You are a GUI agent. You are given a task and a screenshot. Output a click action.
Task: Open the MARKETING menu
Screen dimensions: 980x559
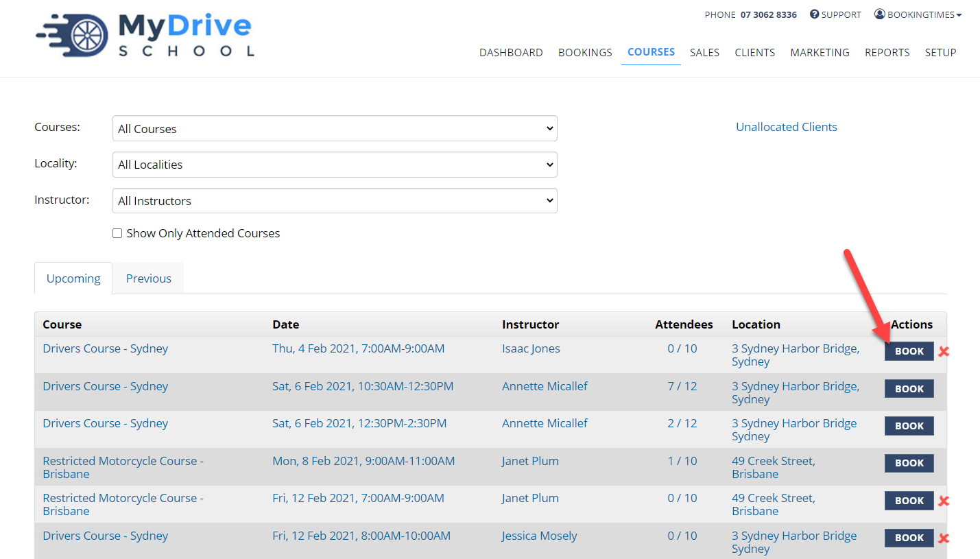coord(820,52)
